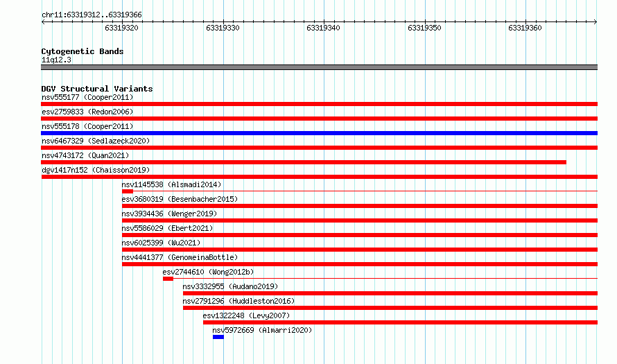Screen dimensions: 617x364
Task: Click nsv1145538 (Alsmadi2014) label
Action: (x=171, y=184)
